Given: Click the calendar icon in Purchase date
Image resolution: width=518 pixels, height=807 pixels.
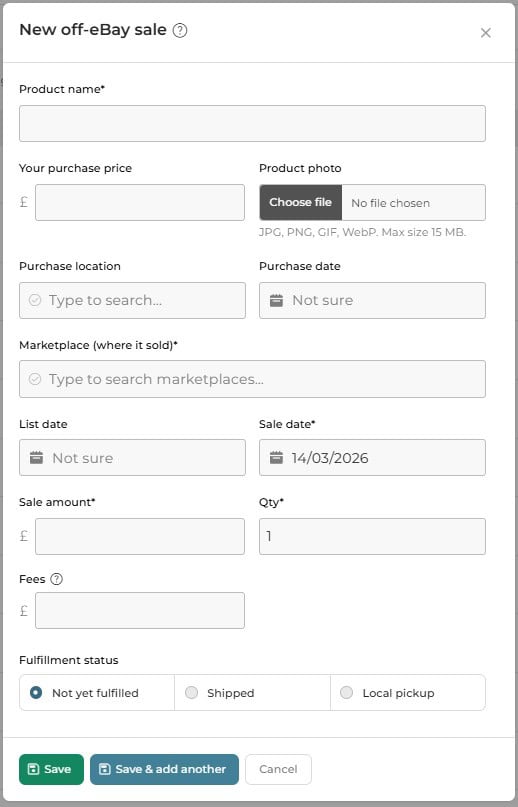Looking at the screenshot, I should point(276,301).
